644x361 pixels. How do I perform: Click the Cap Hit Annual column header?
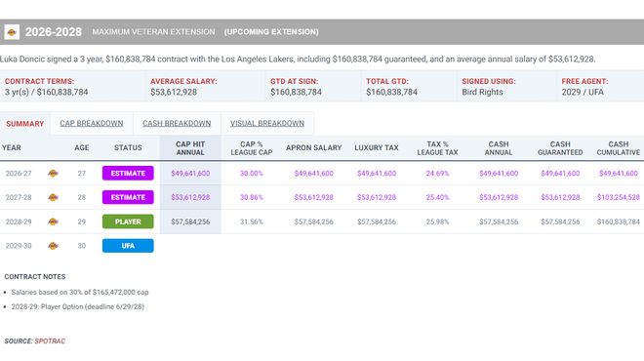point(190,148)
